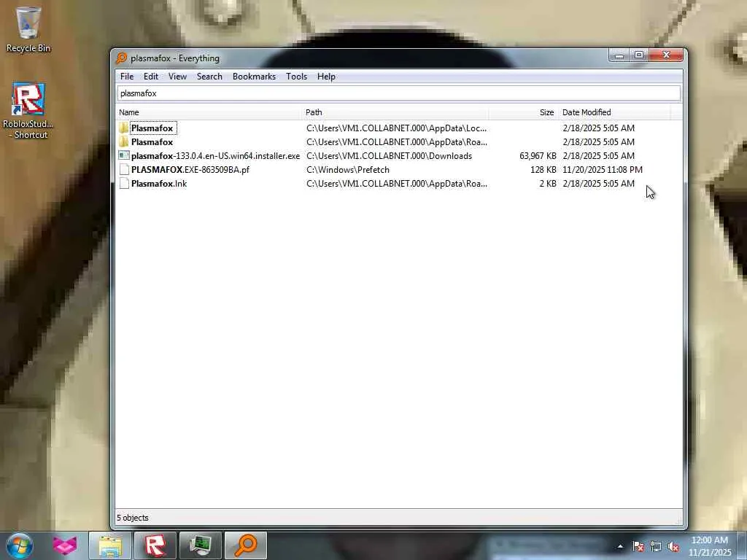Viewport: 747px width, 560px height.
Task: Maximize the Everything window
Action: 639,55
